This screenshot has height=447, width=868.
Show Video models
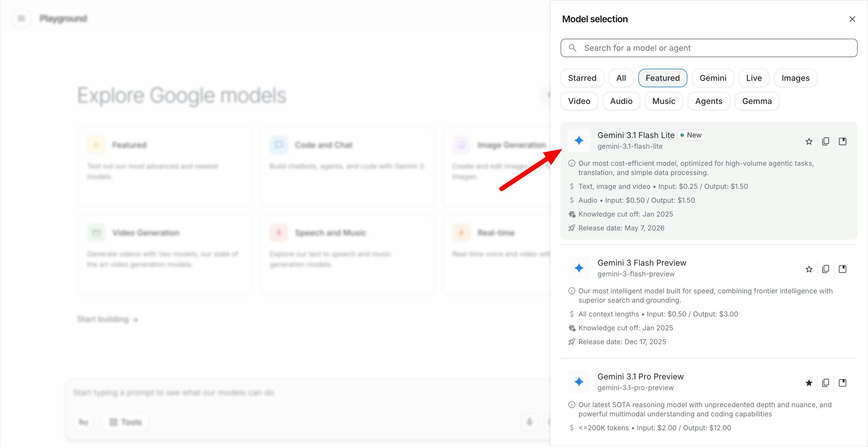pyautogui.click(x=579, y=101)
